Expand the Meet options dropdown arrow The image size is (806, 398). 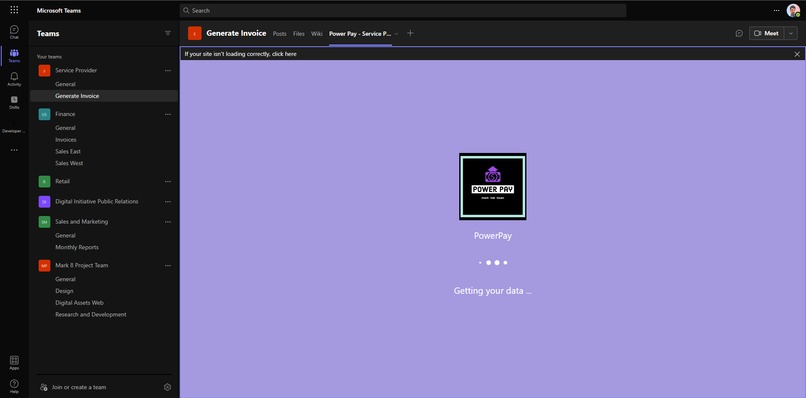point(791,33)
